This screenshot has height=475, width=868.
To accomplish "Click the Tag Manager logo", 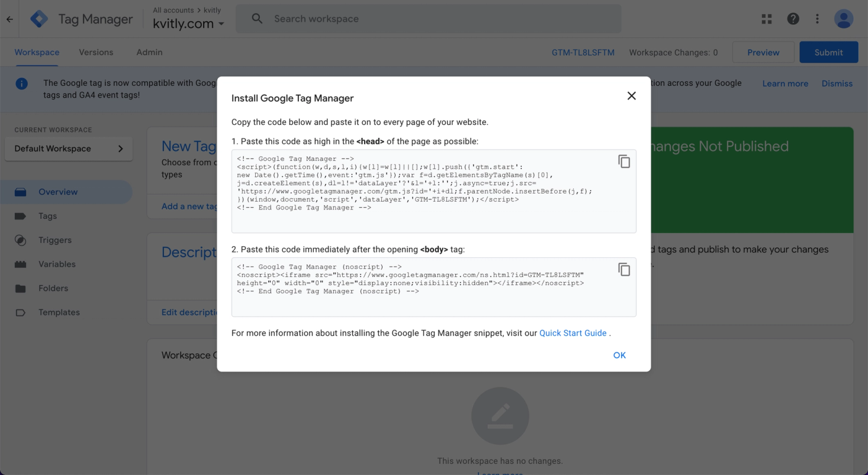I will coord(39,19).
